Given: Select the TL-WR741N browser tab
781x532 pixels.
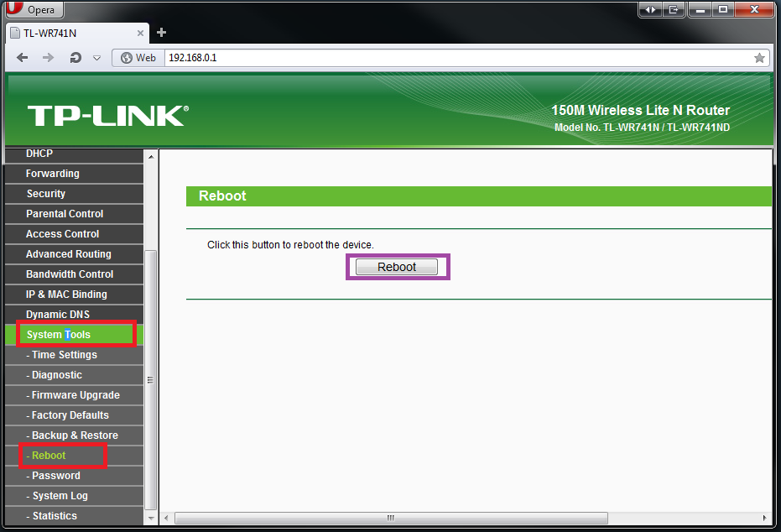Looking at the screenshot, I should [x=77, y=33].
